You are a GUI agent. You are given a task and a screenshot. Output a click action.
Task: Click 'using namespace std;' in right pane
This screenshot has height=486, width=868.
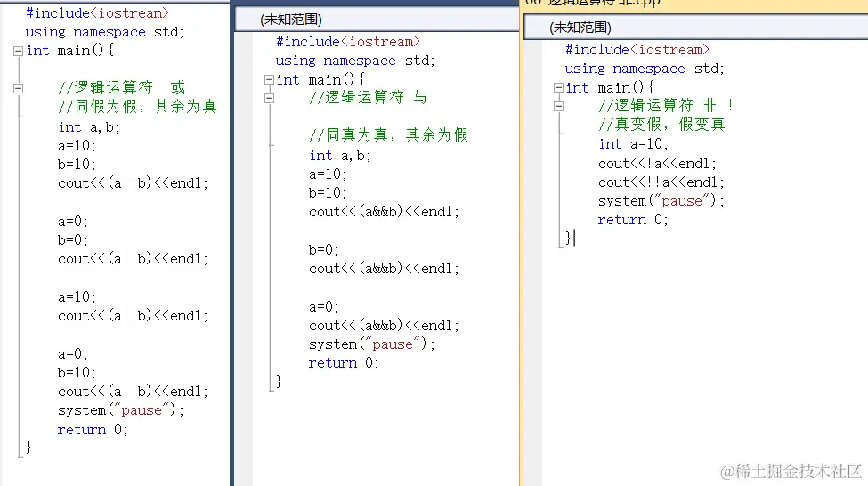(x=645, y=69)
